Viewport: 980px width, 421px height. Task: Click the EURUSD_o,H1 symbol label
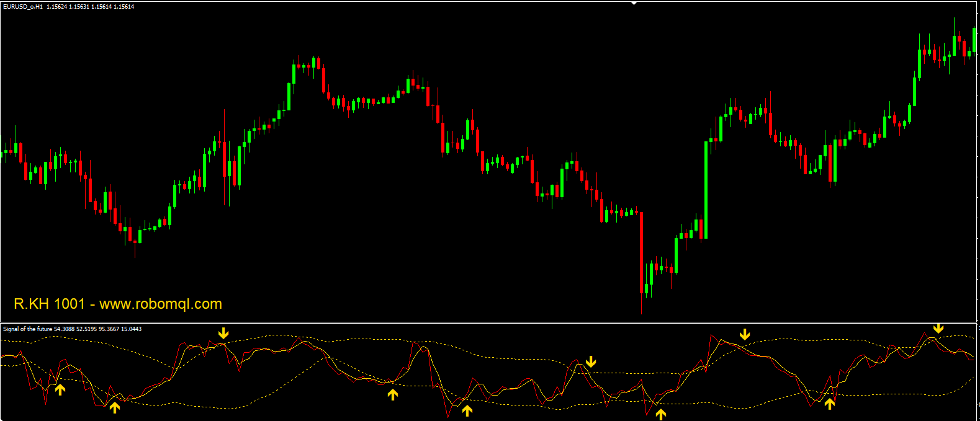coord(23,7)
